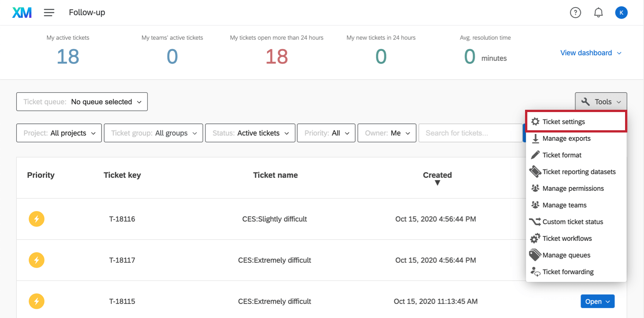This screenshot has width=644, height=318.
Task: Click the people icon beside Manage teams
Action: [x=535, y=205]
